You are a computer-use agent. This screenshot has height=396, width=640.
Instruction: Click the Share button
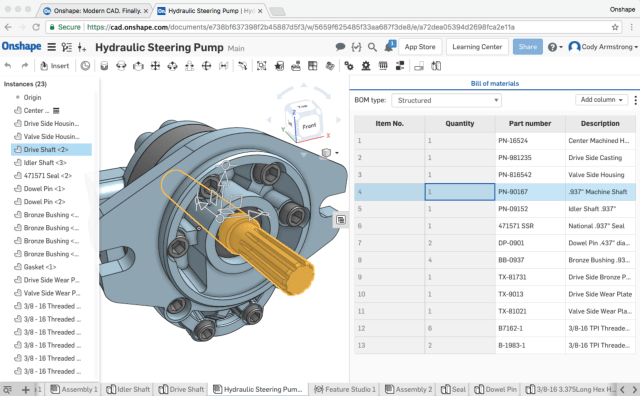click(528, 47)
